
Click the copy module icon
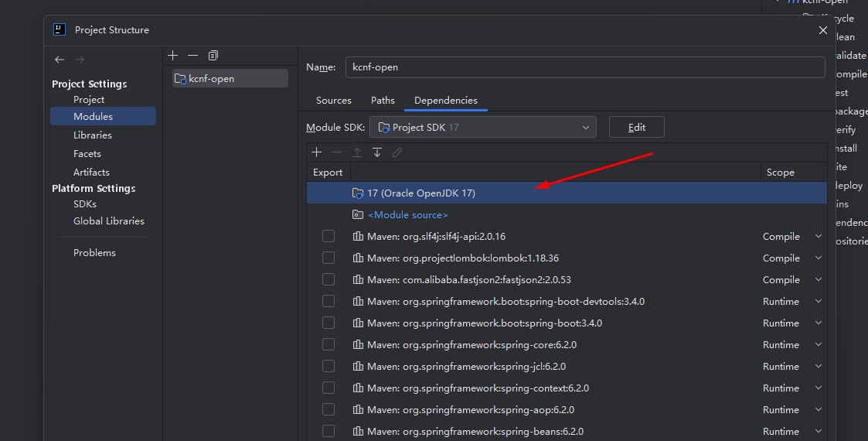(213, 55)
